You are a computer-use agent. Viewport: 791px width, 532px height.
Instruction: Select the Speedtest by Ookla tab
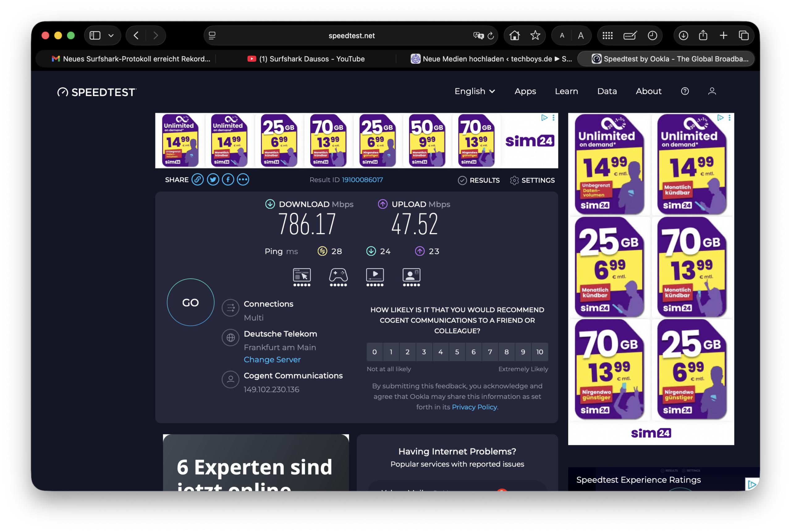pos(666,59)
